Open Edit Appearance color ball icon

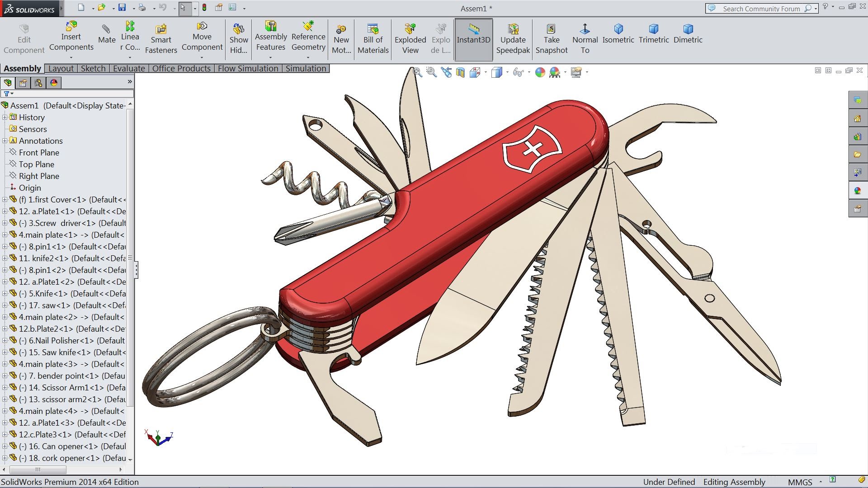coord(540,72)
